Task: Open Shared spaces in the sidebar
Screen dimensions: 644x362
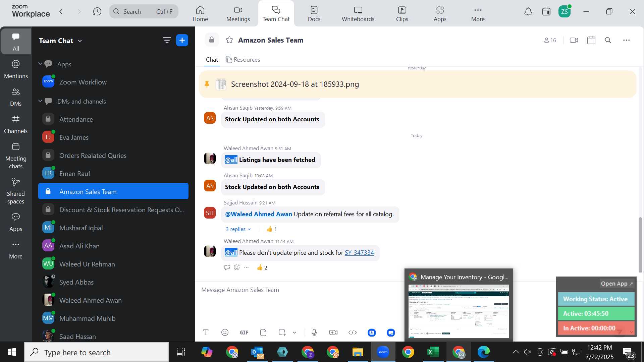Action: click(x=16, y=191)
